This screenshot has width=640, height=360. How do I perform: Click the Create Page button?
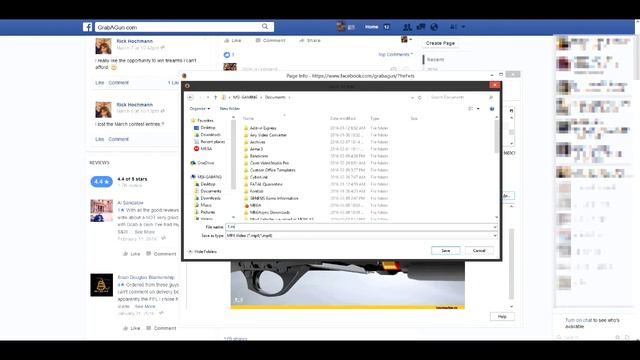[x=440, y=43]
